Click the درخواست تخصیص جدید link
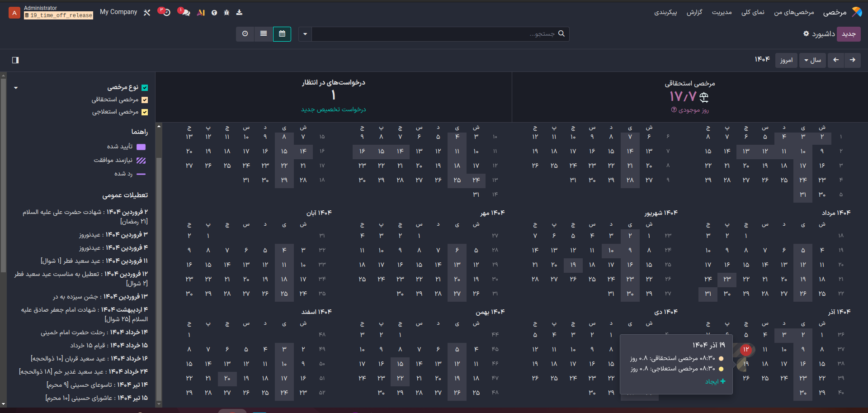 point(334,109)
